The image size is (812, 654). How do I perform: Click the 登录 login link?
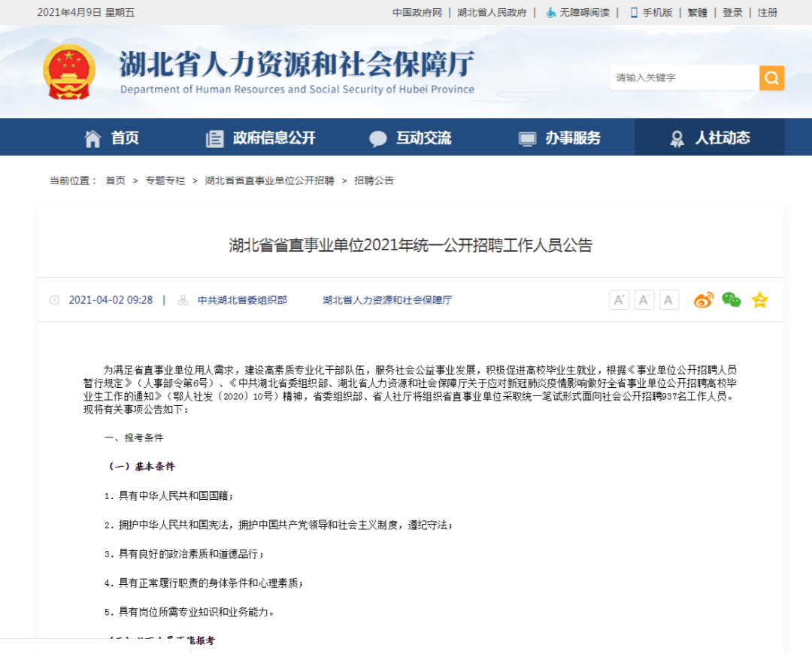point(733,13)
